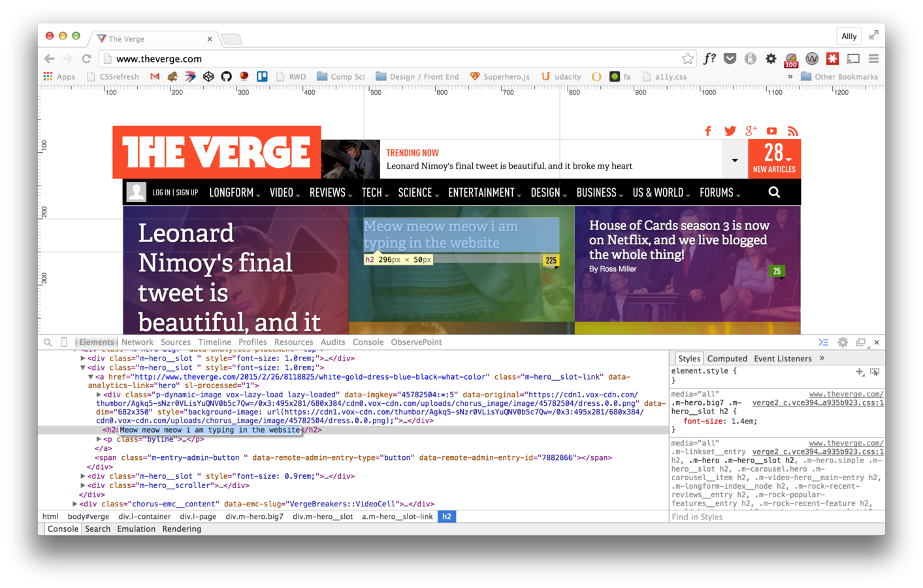Collapse the m-hero__slot-link anchor node

click(x=91, y=376)
